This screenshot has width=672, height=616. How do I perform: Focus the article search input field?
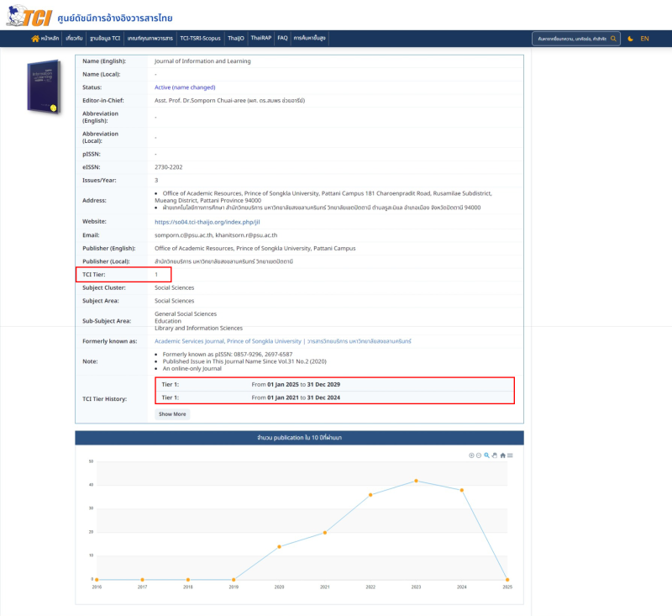tap(572, 39)
